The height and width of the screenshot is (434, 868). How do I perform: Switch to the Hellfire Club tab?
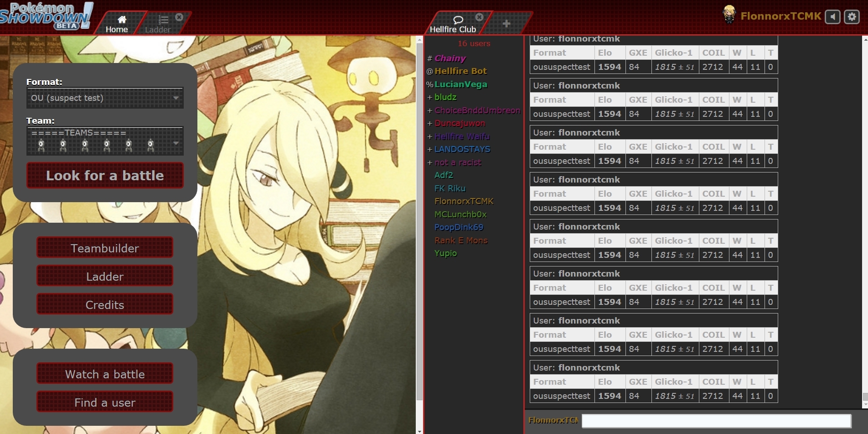453,24
